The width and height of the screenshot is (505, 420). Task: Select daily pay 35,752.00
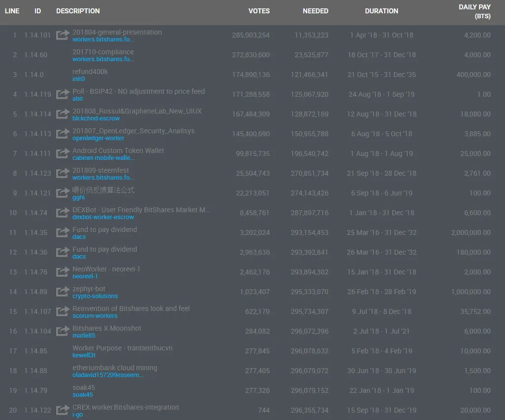click(x=475, y=311)
